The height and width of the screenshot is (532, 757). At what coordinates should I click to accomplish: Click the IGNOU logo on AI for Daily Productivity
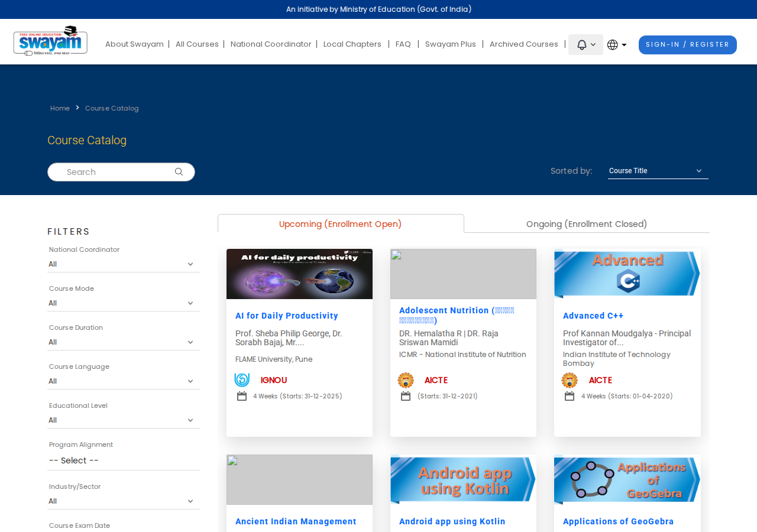[x=242, y=380]
